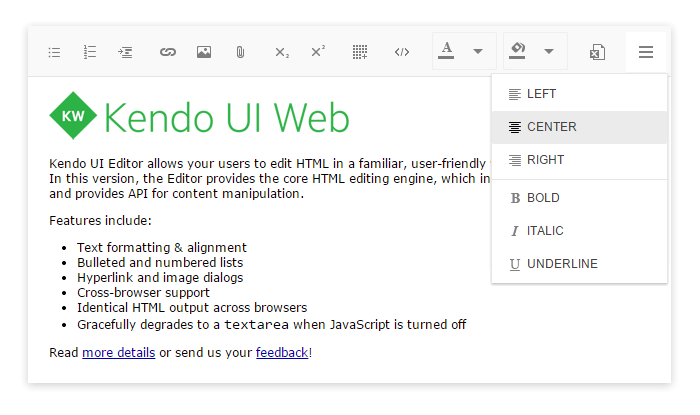Collapse the hamburger overflow menu

pyautogui.click(x=646, y=52)
